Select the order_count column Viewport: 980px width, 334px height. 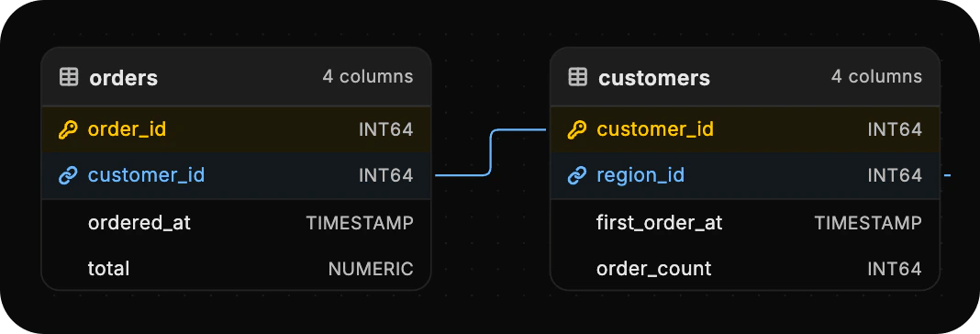click(745, 269)
